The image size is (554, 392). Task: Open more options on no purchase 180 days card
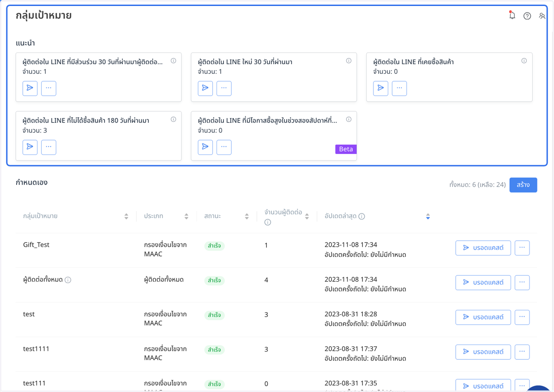click(48, 147)
